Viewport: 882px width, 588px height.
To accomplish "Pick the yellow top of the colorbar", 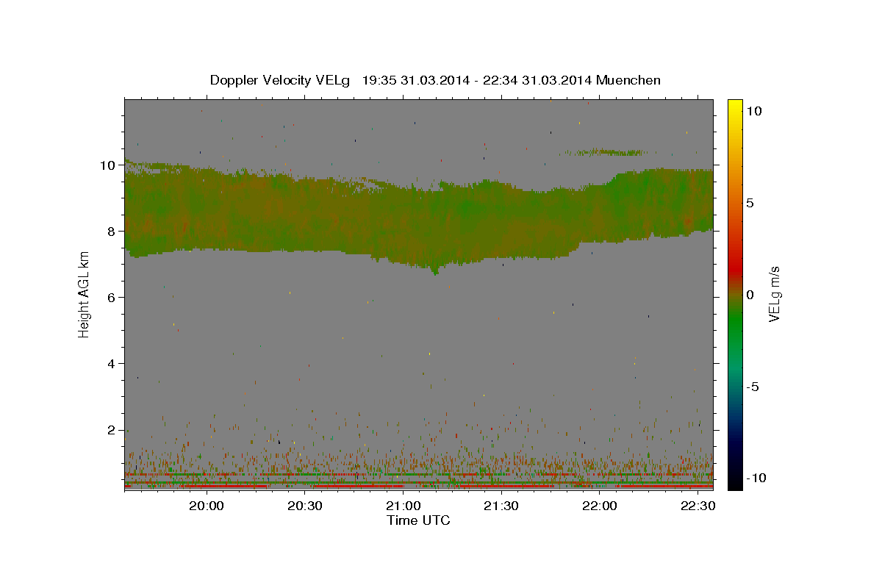I will pyautogui.click(x=735, y=107).
